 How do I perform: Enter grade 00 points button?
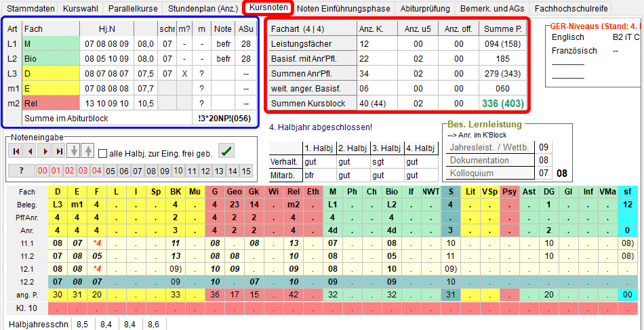[43, 171]
